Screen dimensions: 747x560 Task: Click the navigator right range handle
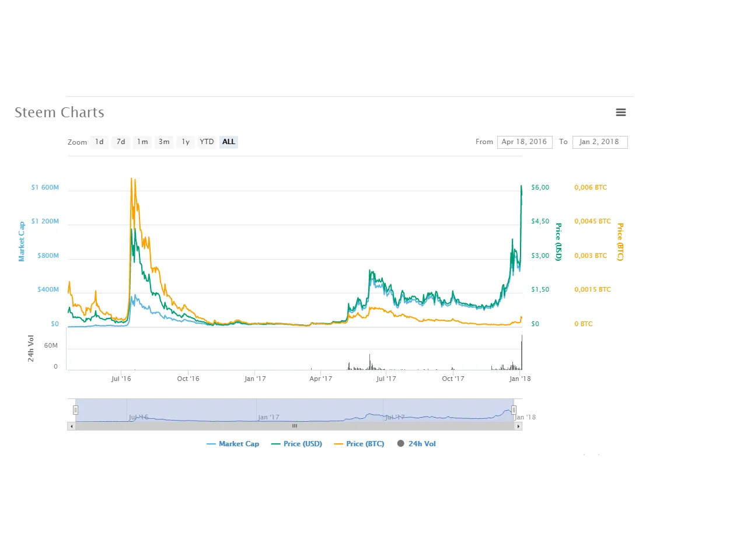coord(514,410)
